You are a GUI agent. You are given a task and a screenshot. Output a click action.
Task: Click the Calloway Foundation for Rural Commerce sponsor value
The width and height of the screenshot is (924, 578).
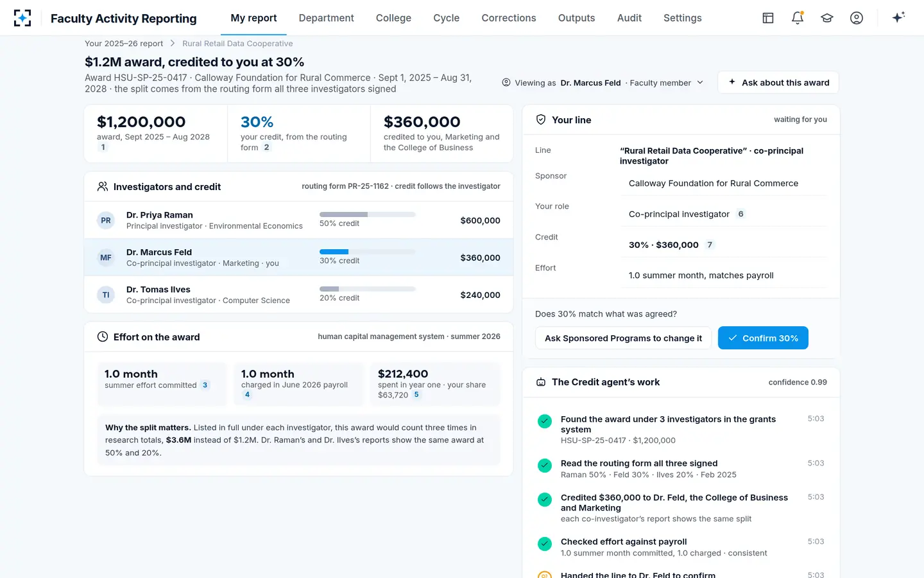(714, 183)
